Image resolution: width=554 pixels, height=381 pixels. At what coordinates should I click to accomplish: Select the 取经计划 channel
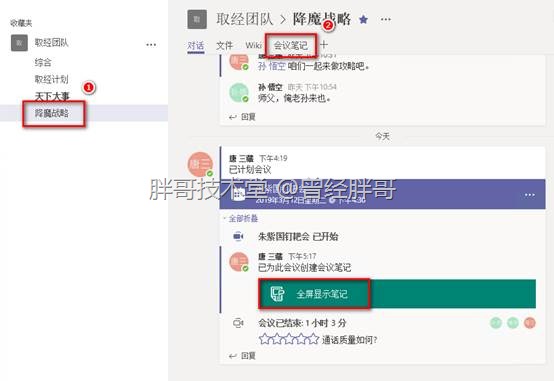pos(52,79)
